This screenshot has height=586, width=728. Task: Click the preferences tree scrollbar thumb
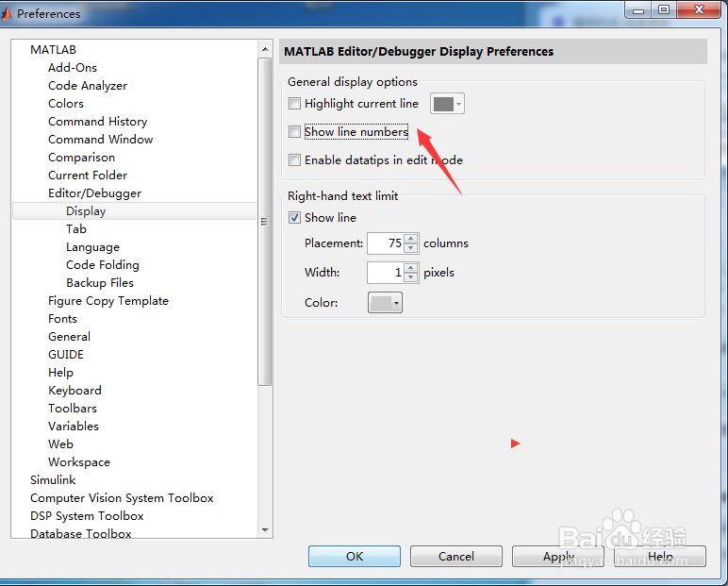(x=265, y=222)
